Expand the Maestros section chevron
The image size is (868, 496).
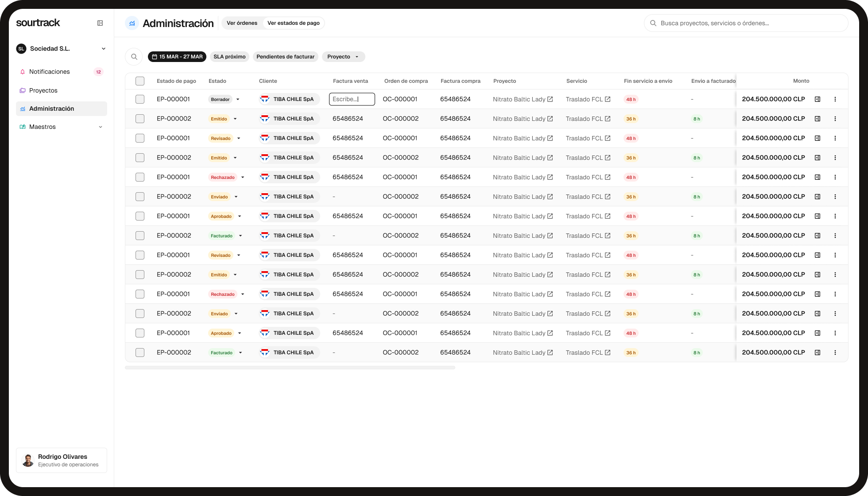coord(101,127)
